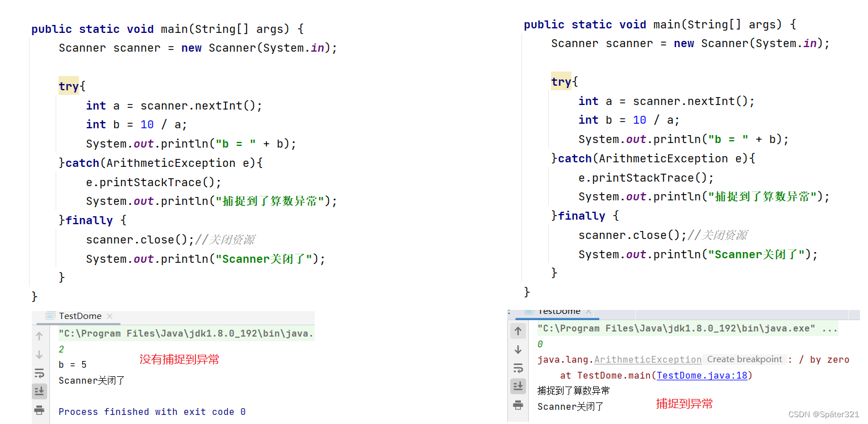Click the up-stack-trace arrow in the b = 5 console
The image size is (868, 424).
point(39,336)
